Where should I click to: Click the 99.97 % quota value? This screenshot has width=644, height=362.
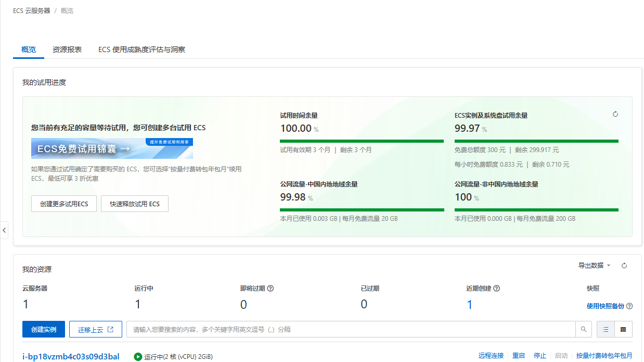(471, 128)
